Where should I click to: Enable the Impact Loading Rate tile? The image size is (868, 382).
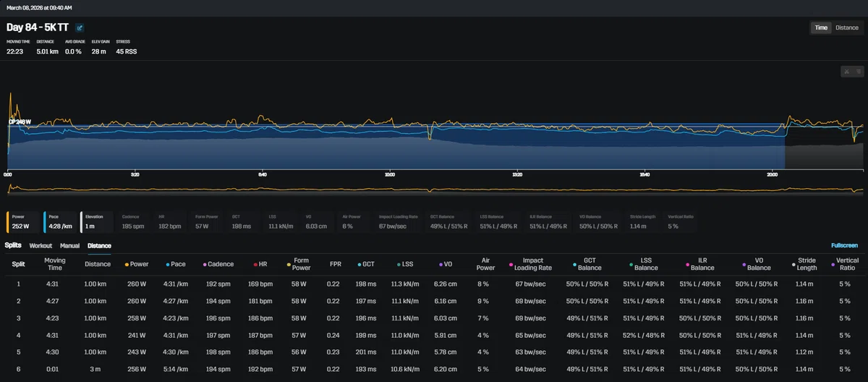click(x=400, y=222)
